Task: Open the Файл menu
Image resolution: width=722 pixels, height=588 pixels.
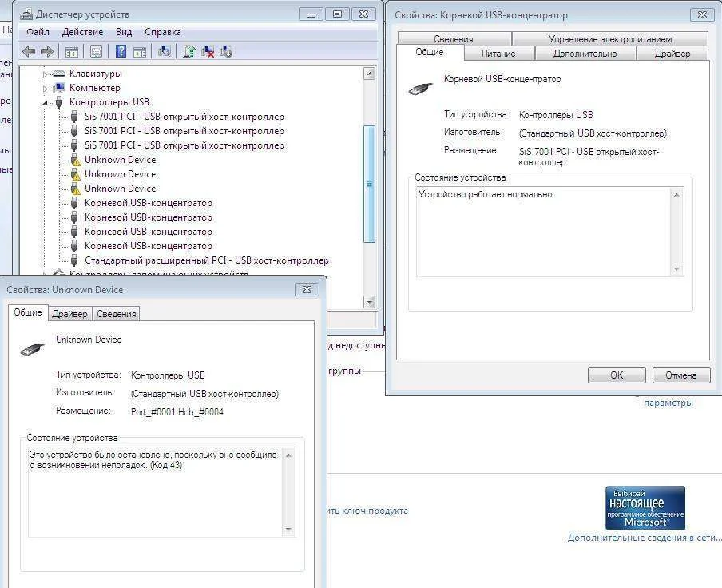Action: pyautogui.click(x=38, y=32)
